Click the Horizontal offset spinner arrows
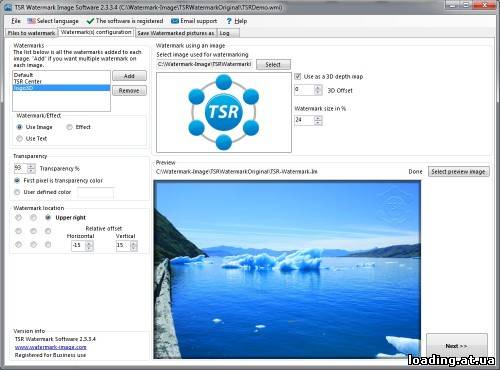The height and width of the screenshot is (370, 500). [x=89, y=246]
